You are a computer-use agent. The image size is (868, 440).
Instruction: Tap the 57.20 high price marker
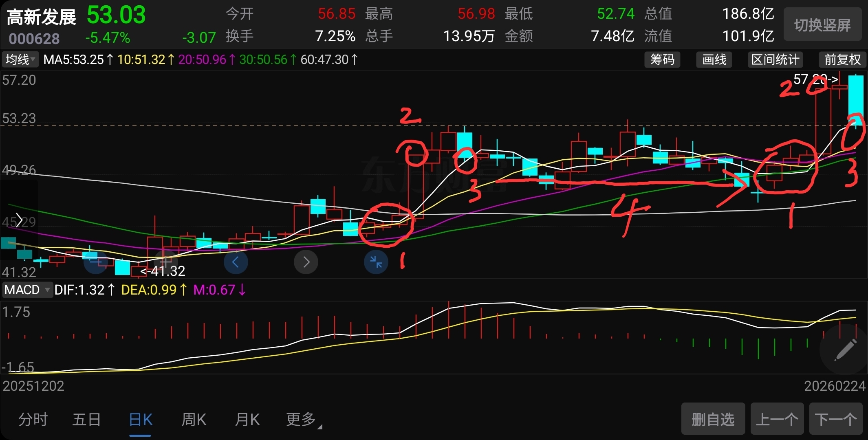coord(815,79)
